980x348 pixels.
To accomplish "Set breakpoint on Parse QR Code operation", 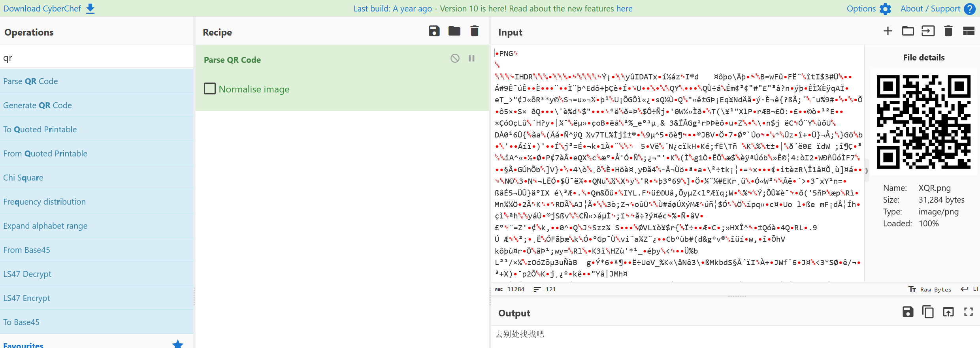I will (471, 58).
